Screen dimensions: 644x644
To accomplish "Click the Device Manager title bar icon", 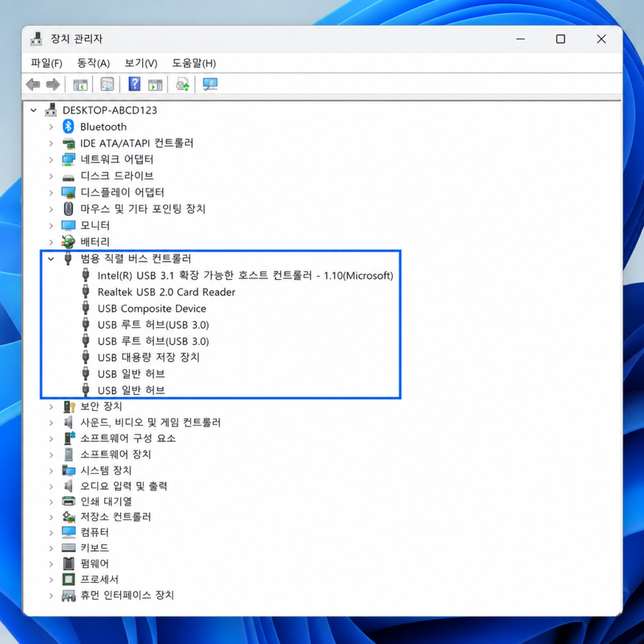I will tap(36, 38).
